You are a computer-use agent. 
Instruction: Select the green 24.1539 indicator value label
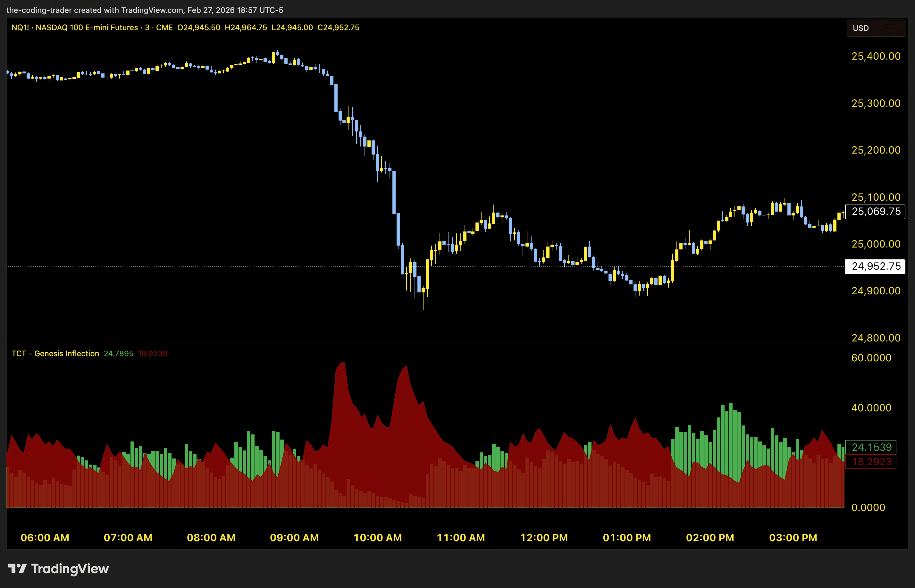tap(871, 447)
